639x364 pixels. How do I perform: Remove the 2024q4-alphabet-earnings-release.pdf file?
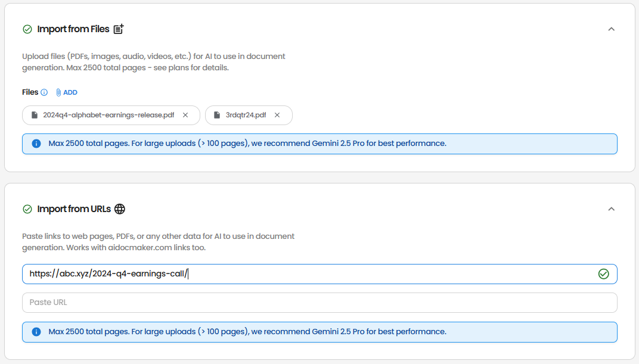tap(185, 115)
